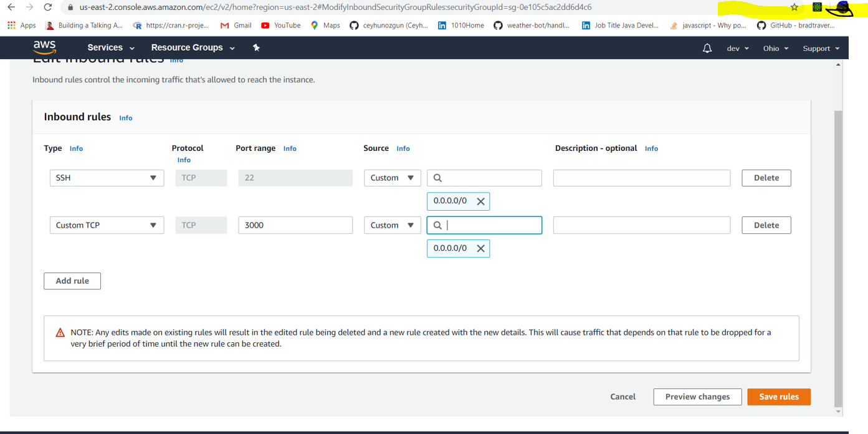Remove the 0.0.0.0/0 source from the Custom TCP rule
Viewport: 868px width, 434px height.
coord(480,248)
